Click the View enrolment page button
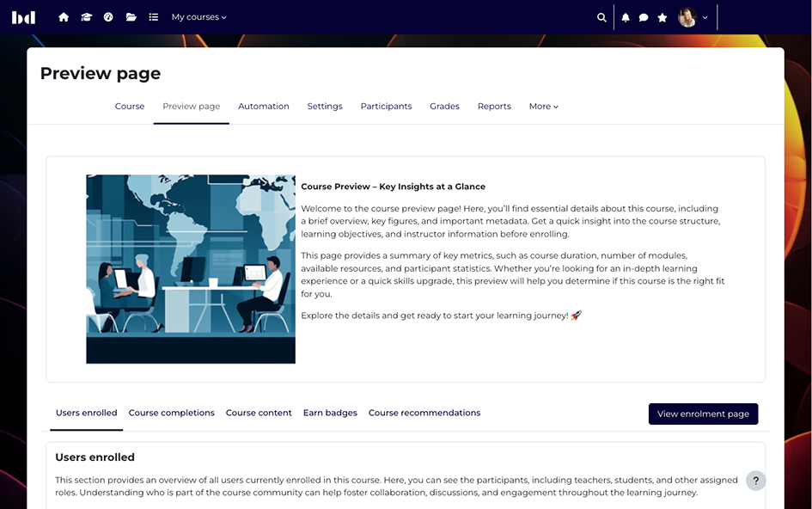 click(x=703, y=414)
